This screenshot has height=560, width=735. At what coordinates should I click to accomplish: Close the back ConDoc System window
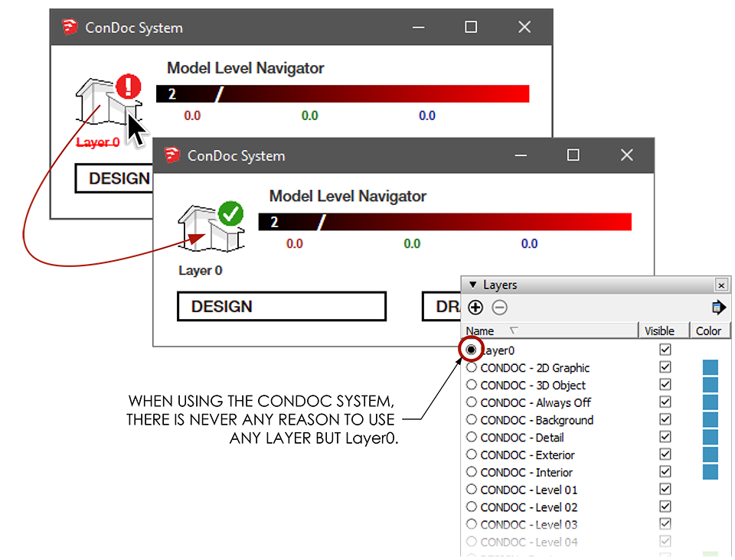tap(524, 27)
